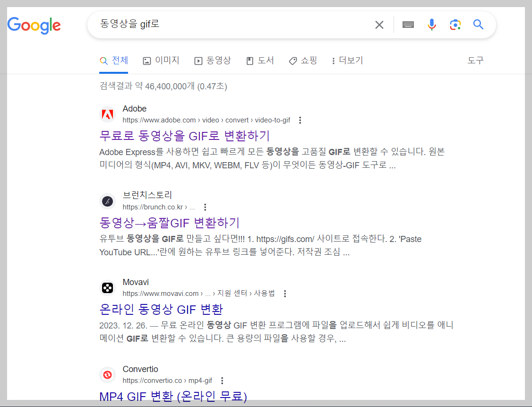
Task: Open more options for Adobe result
Action: point(300,120)
